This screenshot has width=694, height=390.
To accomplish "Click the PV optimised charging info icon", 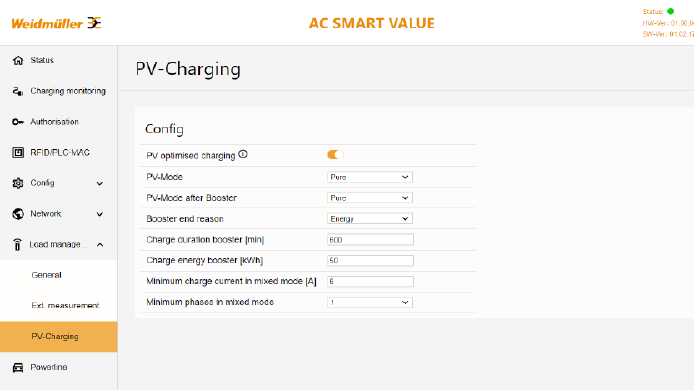I will click(x=243, y=154).
